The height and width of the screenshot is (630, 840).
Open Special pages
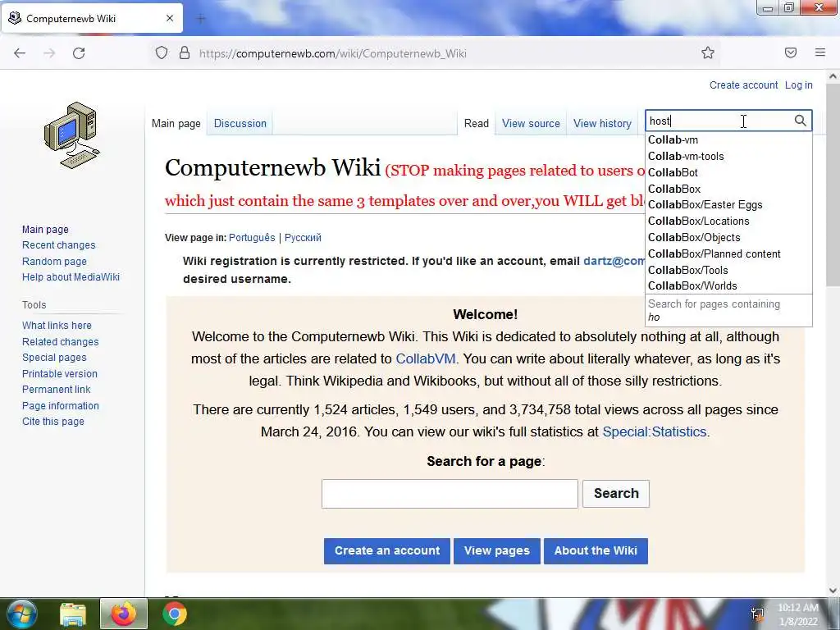pyautogui.click(x=54, y=358)
